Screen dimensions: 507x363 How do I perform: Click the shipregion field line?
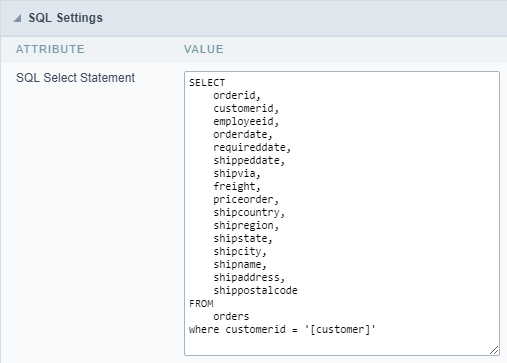tap(246, 226)
